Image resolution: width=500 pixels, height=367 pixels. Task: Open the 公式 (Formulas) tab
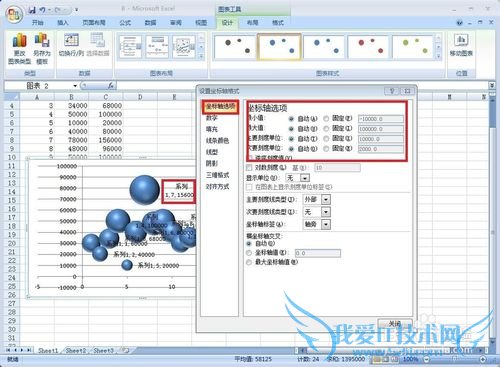pyautogui.click(x=125, y=23)
